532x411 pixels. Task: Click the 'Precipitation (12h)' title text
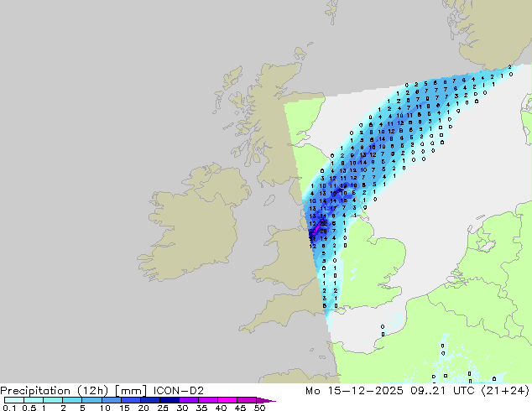[55, 391]
